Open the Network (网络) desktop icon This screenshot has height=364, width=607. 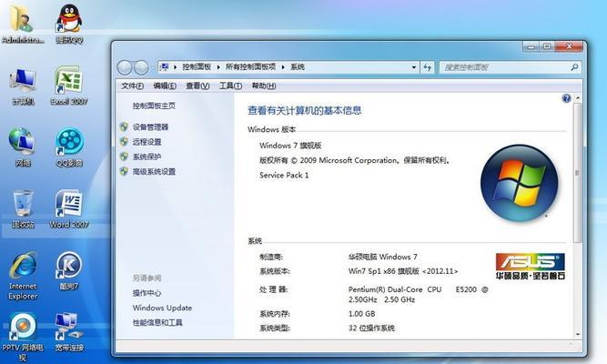coord(23,147)
